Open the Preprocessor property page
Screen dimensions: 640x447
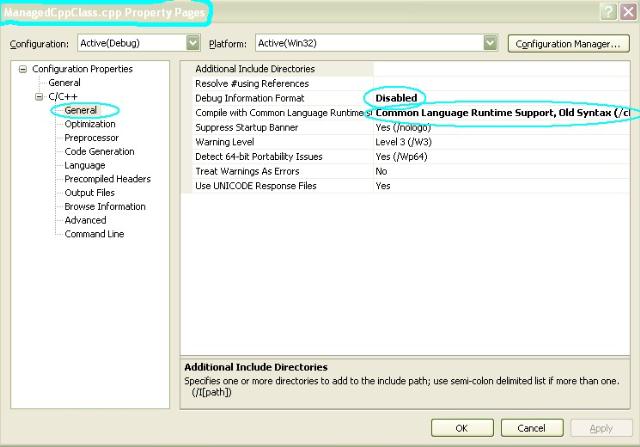[x=91, y=138]
